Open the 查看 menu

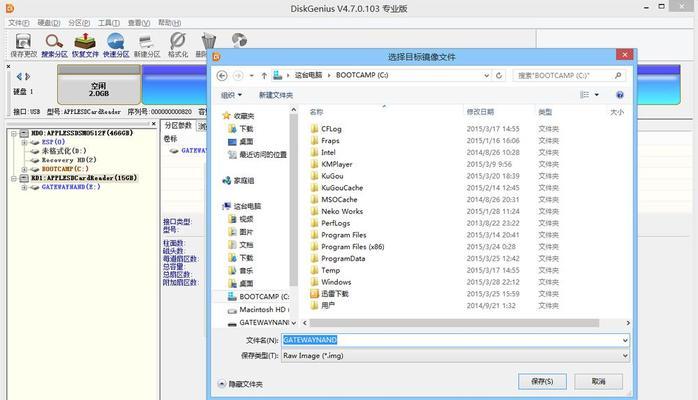coord(138,23)
